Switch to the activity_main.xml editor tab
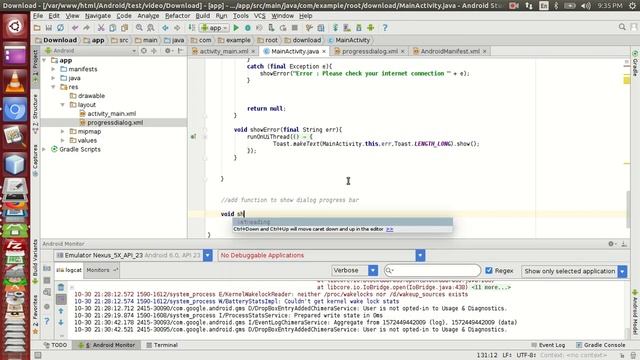This screenshot has height=360, width=640. coord(224,51)
